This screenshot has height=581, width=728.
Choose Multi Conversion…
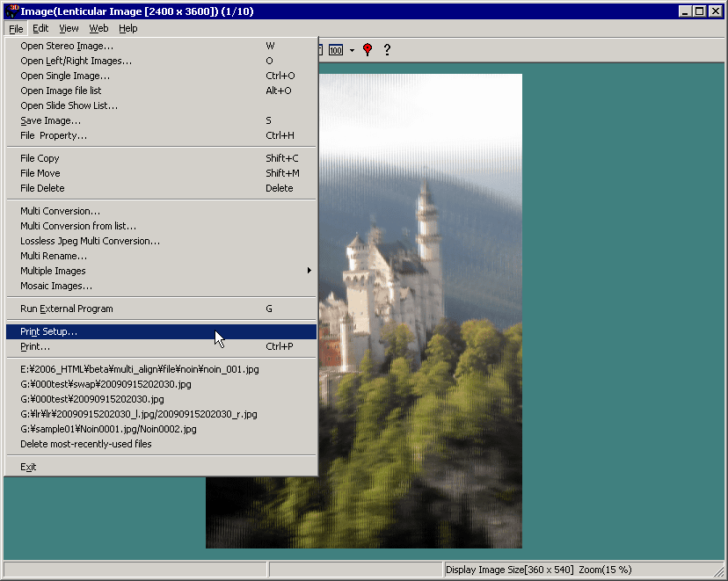161,211
